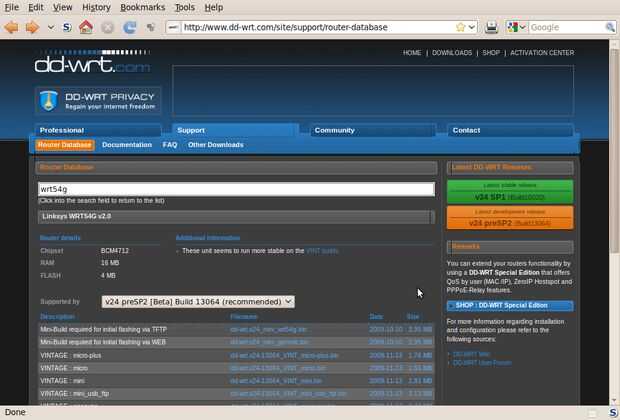
Task: Select the Router Database sub-tab
Action: point(65,145)
